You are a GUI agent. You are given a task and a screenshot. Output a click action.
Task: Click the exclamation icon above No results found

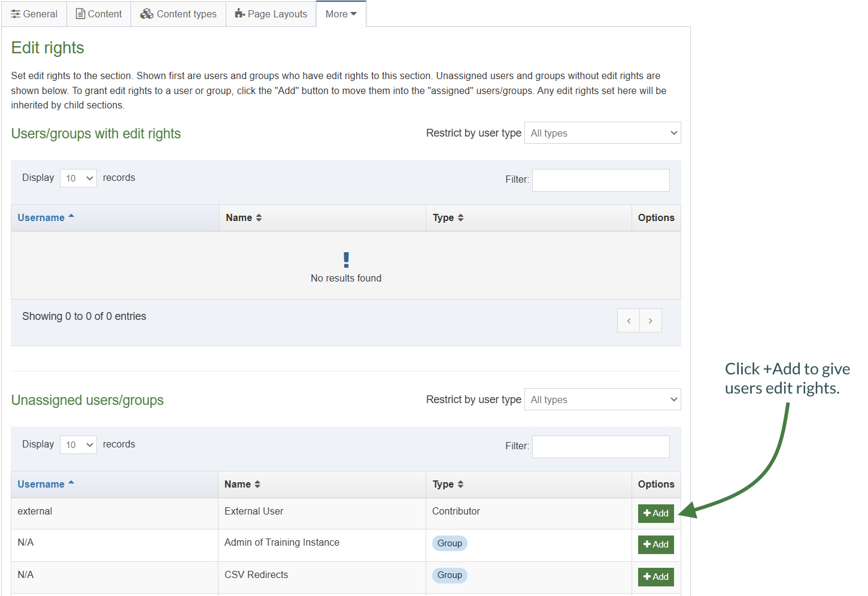pos(346,259)
